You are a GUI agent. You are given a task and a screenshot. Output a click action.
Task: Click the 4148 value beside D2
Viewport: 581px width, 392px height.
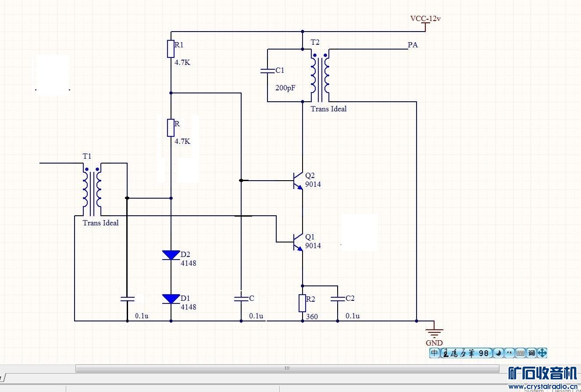click(x=189, y=263)
